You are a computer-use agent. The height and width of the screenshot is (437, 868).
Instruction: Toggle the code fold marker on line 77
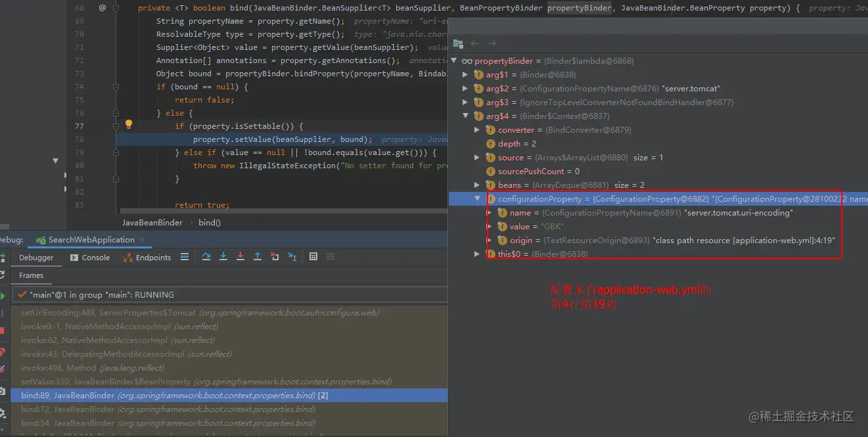point(116,126)
